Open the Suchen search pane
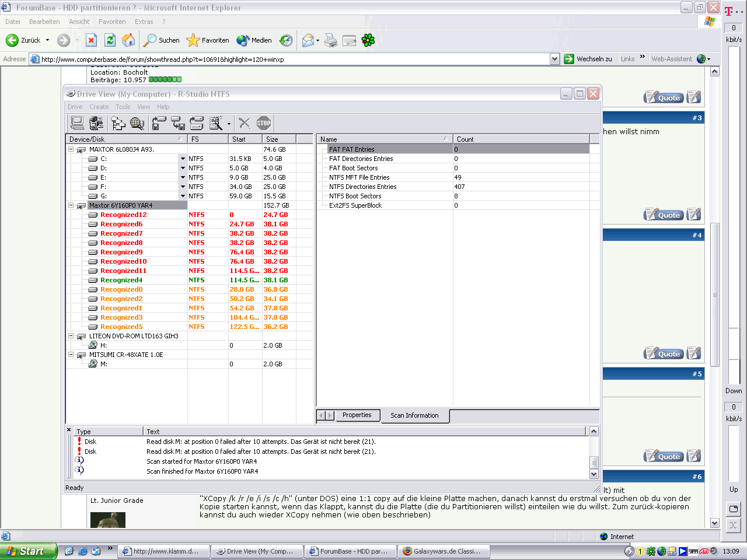 pos(162,40)
